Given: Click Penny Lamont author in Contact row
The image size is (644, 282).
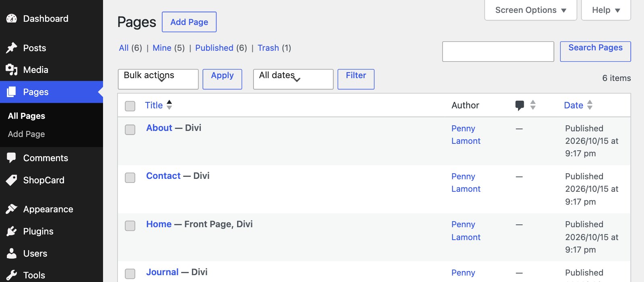Looking at the screenshot, I should tap(466, 182).
